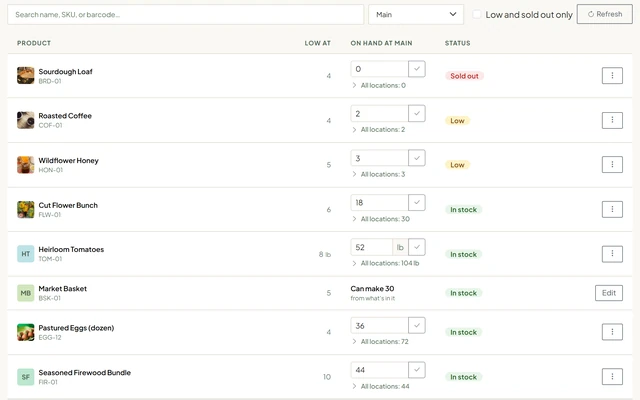Expand All locations: 3 for Wildflower Honey

(x=379, y=174)
